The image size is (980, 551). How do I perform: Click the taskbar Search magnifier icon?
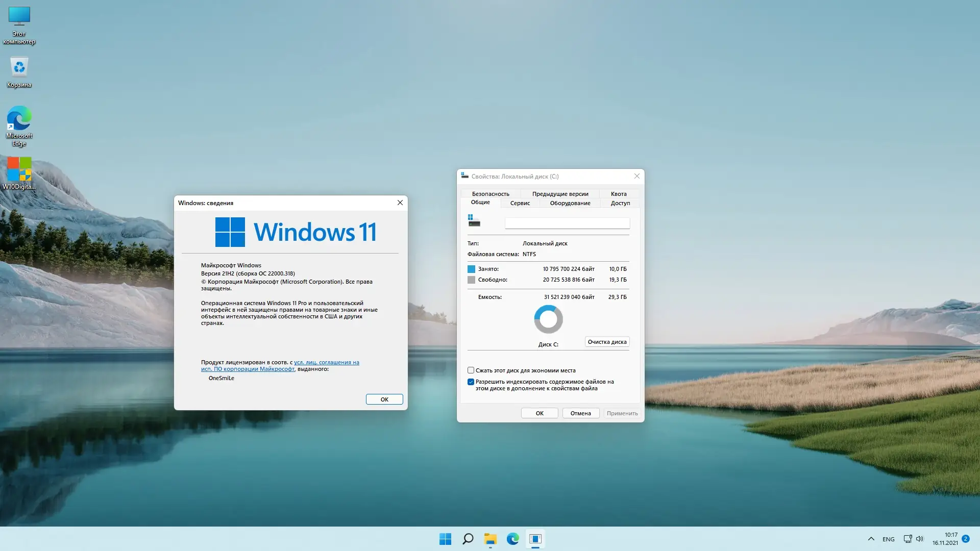pos(468,539)
